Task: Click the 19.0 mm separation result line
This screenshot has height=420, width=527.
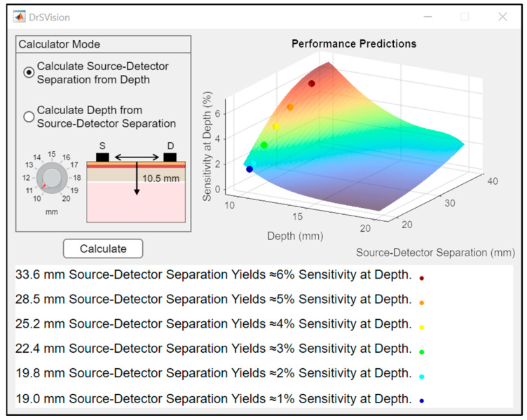Action: tap(214, 399)
